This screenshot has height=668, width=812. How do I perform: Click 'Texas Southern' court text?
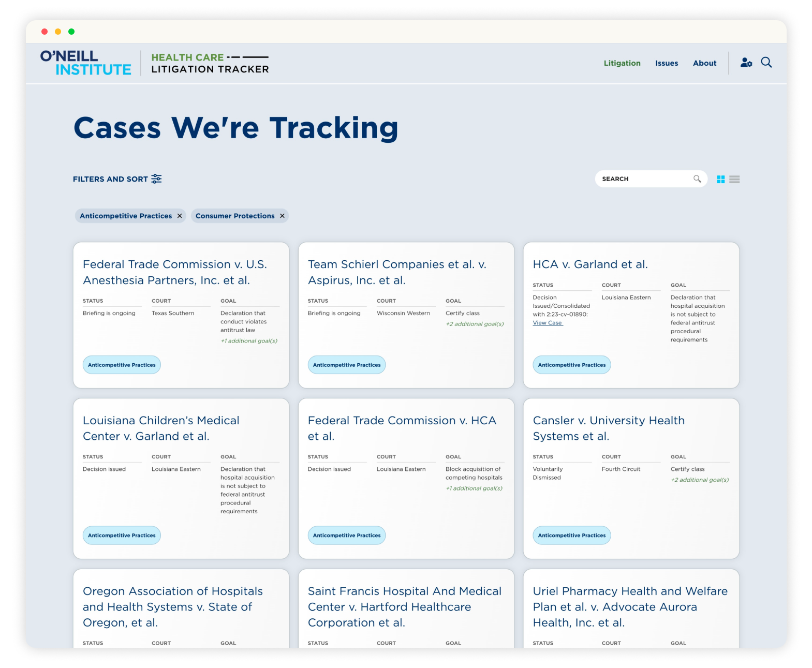[173, 314]
